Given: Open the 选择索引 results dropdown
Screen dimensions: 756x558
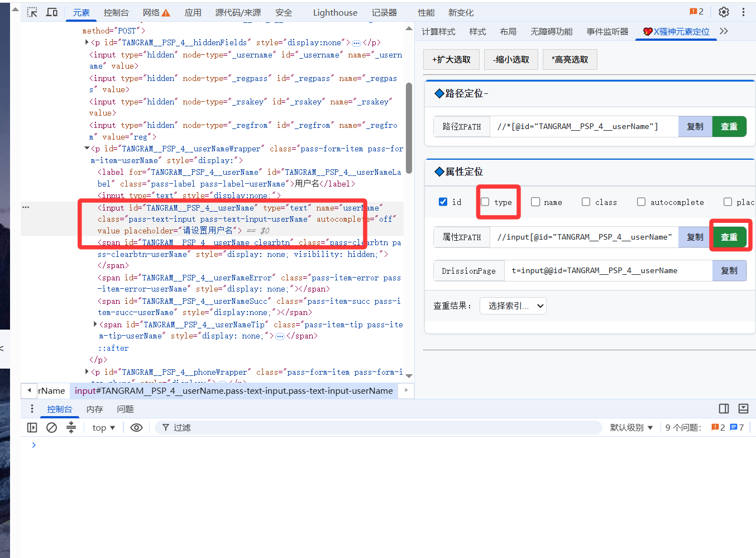Looking at the screenshot, I should tap(513, 306).
